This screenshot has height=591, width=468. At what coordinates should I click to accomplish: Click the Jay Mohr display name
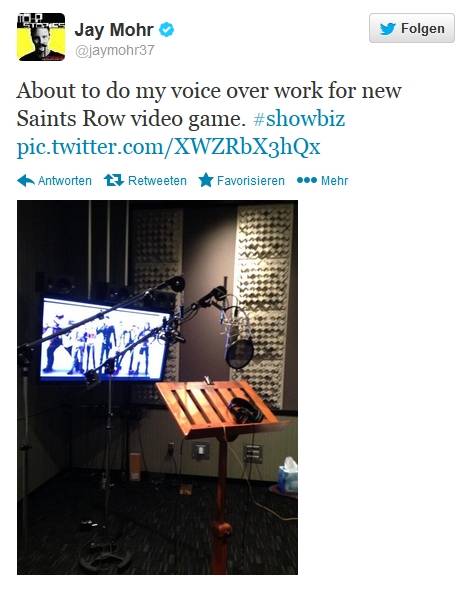coord(114,30)
